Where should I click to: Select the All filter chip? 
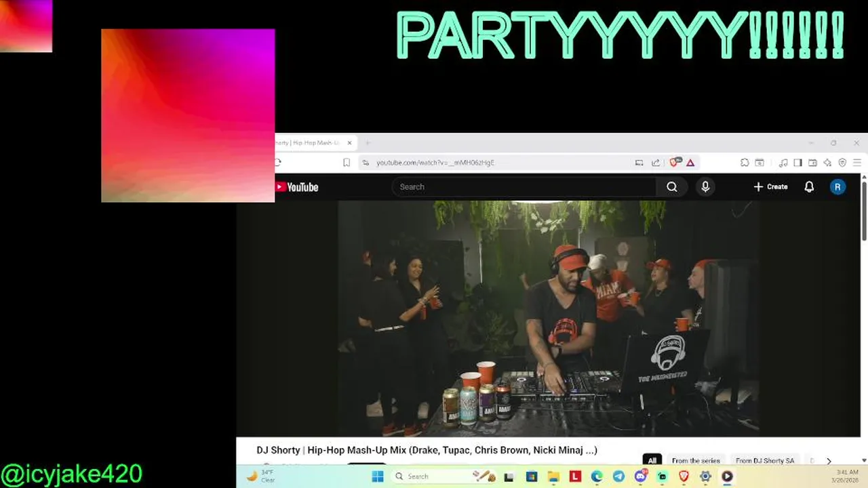click(652, 461)
